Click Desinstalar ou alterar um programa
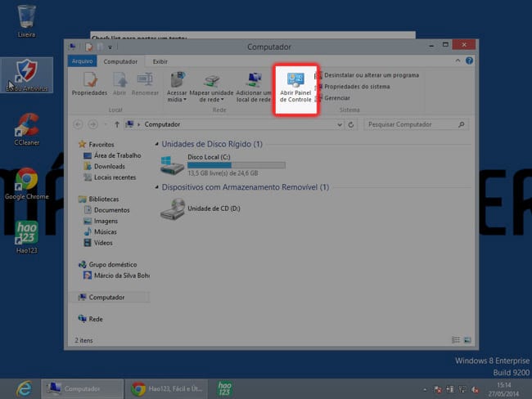 click(371, 75)
